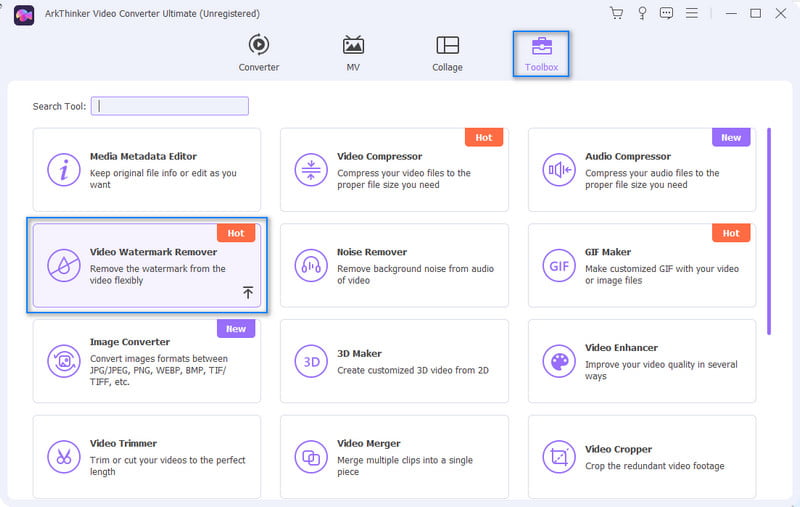Viewport: 800px width, 507px height.
Task: Click the Video Cropper crop icon
Action: coord(559,457)
